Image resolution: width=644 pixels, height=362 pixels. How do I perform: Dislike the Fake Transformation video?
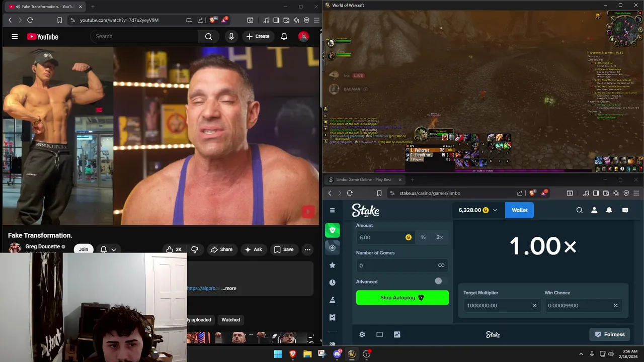click(195, 249)
